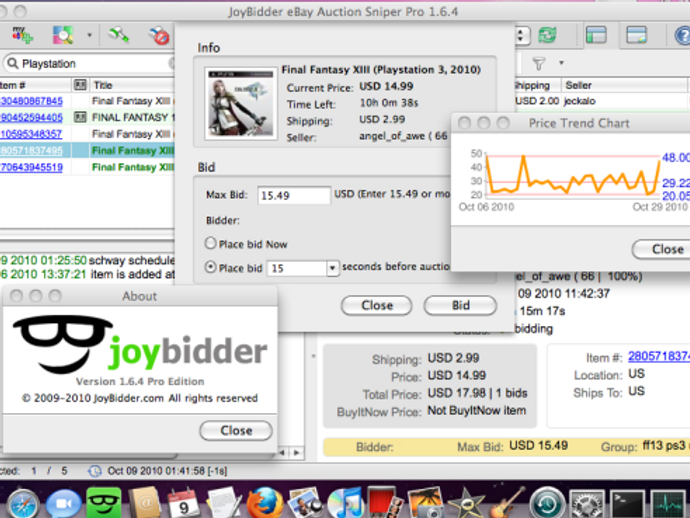Click Close in the bid dialog

[x=377, y=305]
